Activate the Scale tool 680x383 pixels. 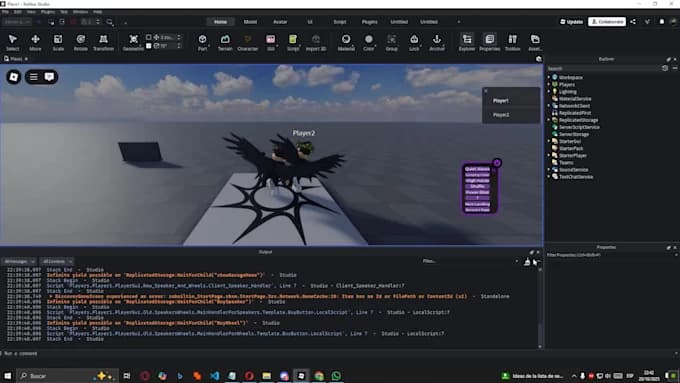pos(58,43)
